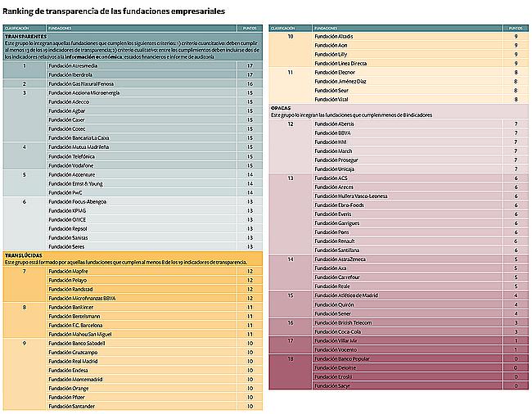Click 'Fundación Hullera Vasco-Leonesa'
The height and width of the screenshot is (414, 532).
351,196
